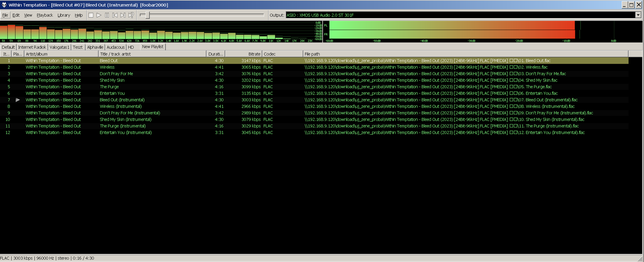Select the track The Purge
Viewport: 644px width, 262px height.
coord(109,87)
